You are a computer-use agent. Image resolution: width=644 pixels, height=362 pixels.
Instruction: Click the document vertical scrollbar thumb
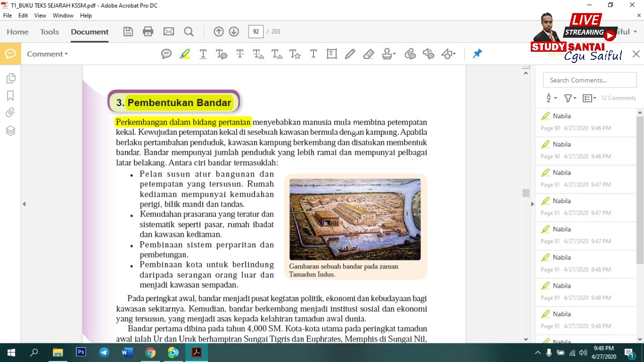[x=526, y=193]
